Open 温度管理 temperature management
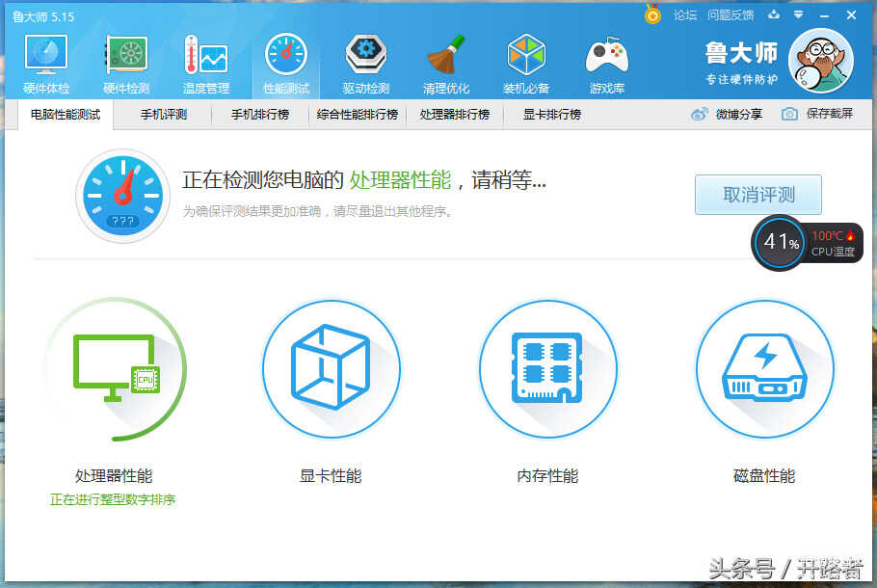 click(x=206, y=64)
